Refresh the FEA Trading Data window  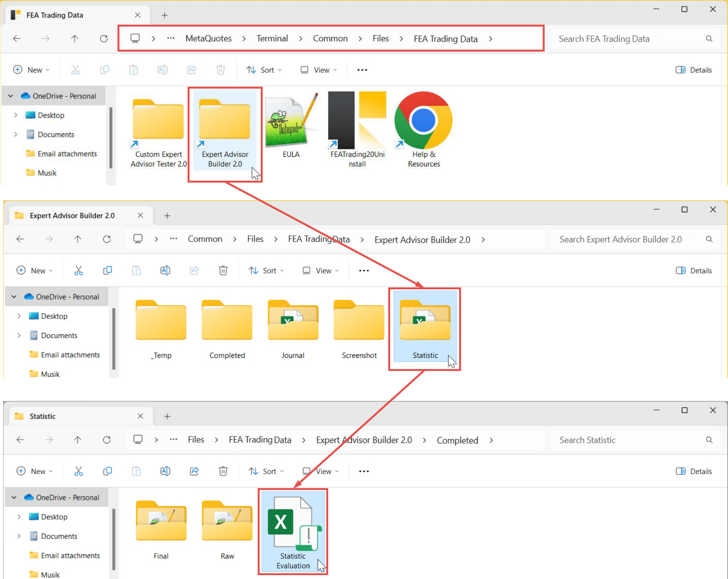(x=104, y=39)
